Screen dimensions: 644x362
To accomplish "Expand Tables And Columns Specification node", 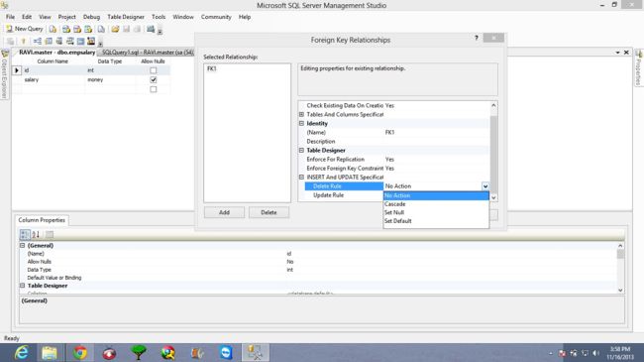I will point(301,114).
